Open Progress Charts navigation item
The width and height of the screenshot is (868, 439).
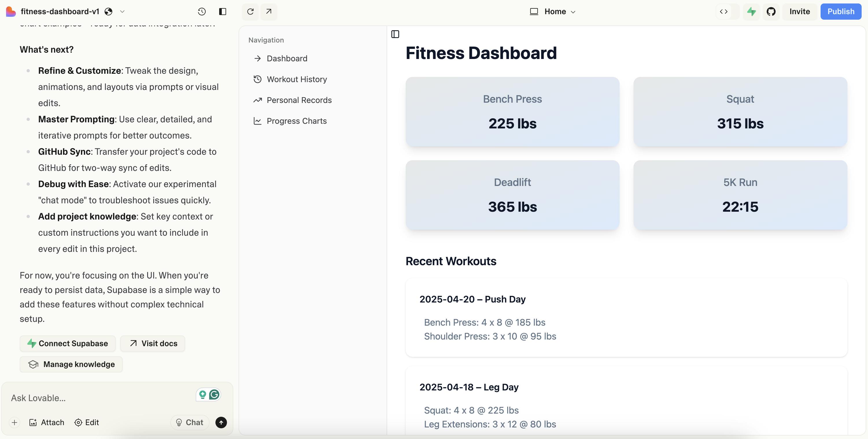pyautogui.click(x=297, y=121)
